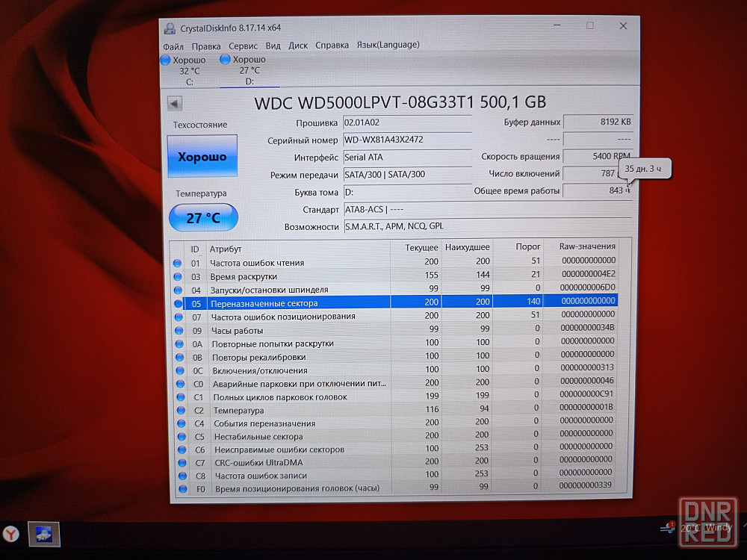Viewport: 747px width, 560px height.
Task: Click the Интерфейс Serial ATA field
Action: tap(407, 157)
